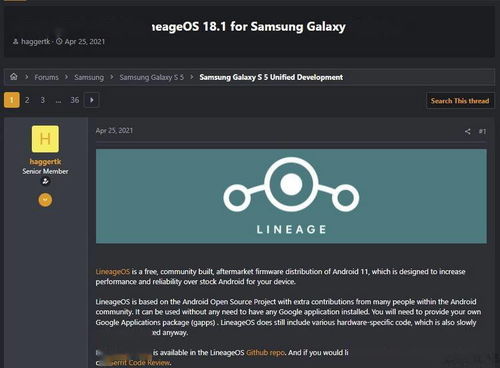Jump to page 36 of thread
Viewport: 500px width, 368px height.
point(75,100)
